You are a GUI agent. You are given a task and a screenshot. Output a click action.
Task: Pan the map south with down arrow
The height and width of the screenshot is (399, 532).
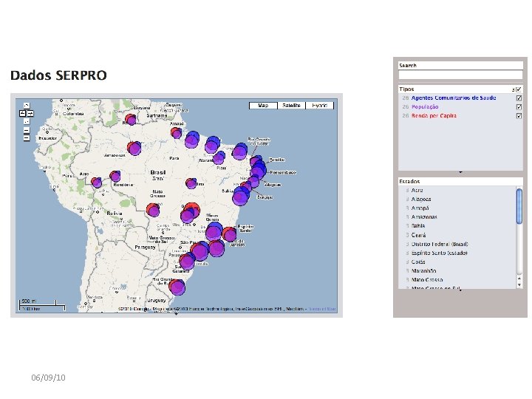pyautogui.click(x=27, y=121)
